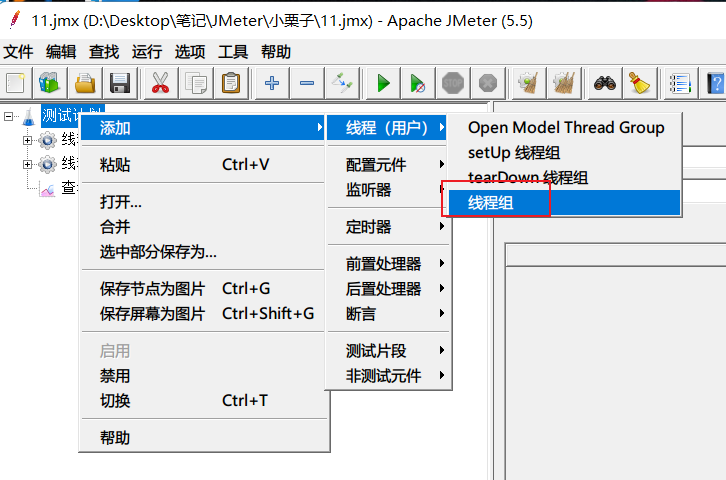Choose 合并 from context menu
The height and width of the screenshot is (480, 726).
pyautogui.click(x=203, y=227)
